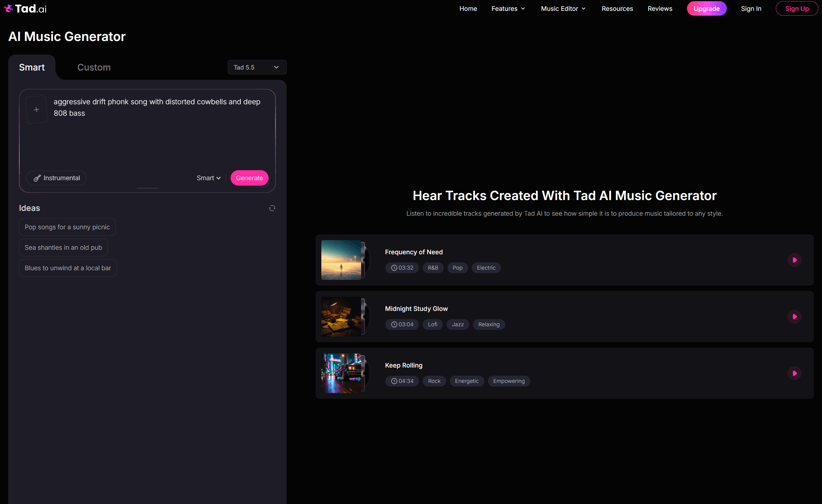This screenshot has width=822, height=504.
Task: Open the Reviews page
Action: click(x=660, y=9)
